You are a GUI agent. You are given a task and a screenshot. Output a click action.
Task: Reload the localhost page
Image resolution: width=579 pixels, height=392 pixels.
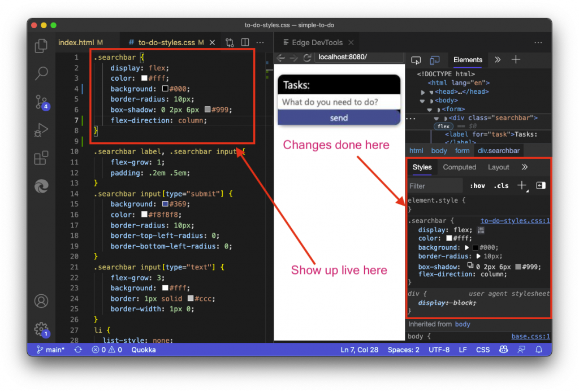(306, 58)
